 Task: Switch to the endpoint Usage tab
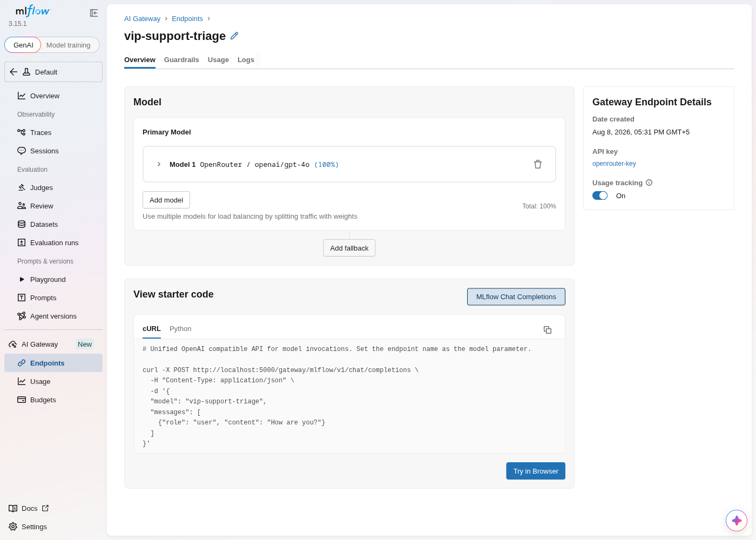[218, 60]
